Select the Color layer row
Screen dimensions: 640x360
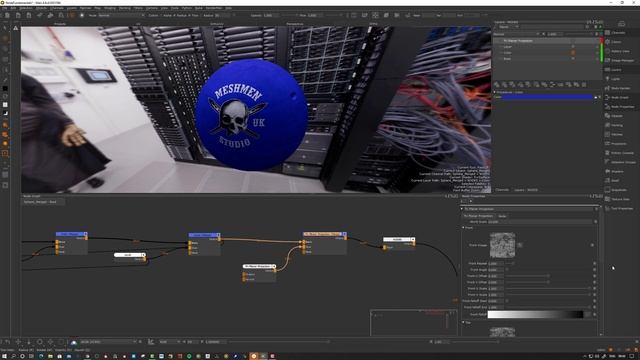coord(546,53)
